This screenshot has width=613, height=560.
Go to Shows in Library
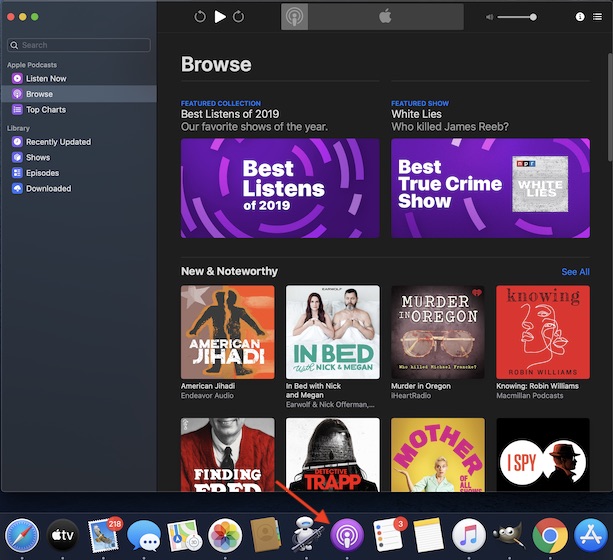(38, 157)
